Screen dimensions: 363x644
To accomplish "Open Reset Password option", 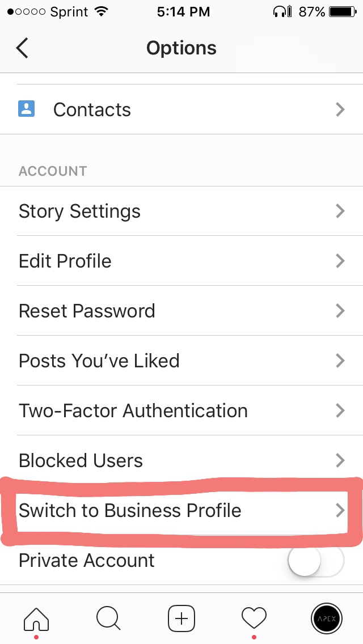I will pos(87,311).
